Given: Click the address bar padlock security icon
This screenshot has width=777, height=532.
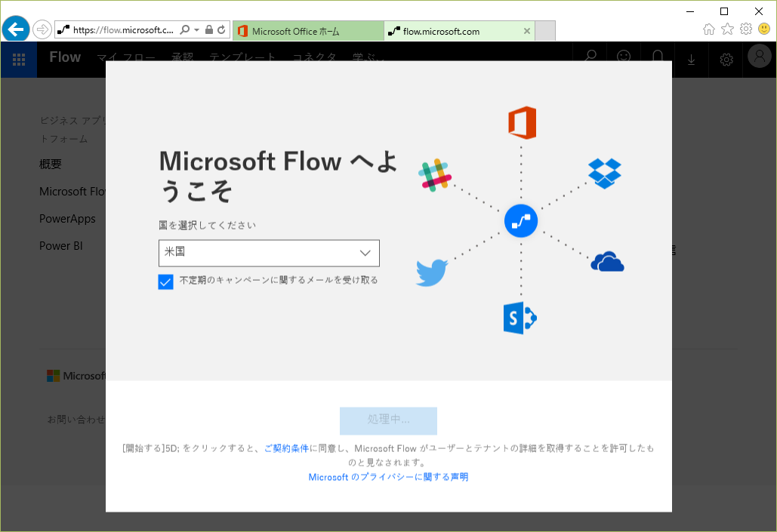Looking at the screenshot, I should (x=209, y=29).
